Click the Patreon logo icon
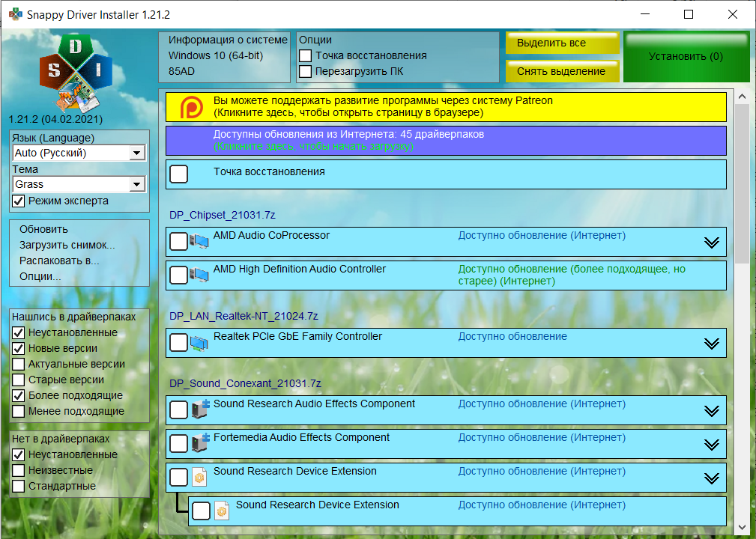Viewport: 756px width, 539px height. 191,107
